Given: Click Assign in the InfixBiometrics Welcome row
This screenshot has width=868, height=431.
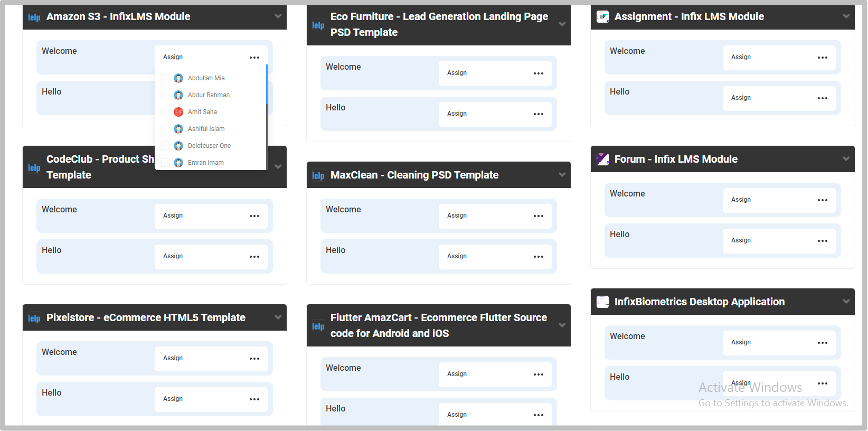Looking at the screenshot, I should tap(741, 342).
